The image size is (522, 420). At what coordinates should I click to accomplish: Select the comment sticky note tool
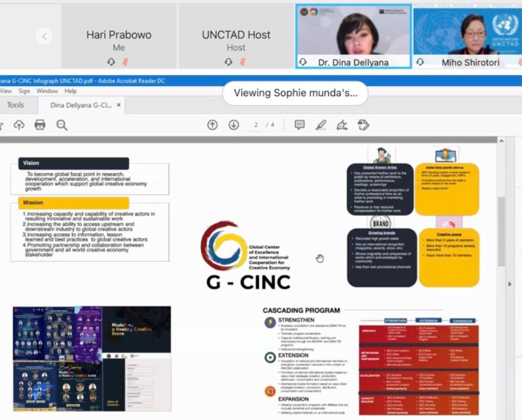point(299,125)
